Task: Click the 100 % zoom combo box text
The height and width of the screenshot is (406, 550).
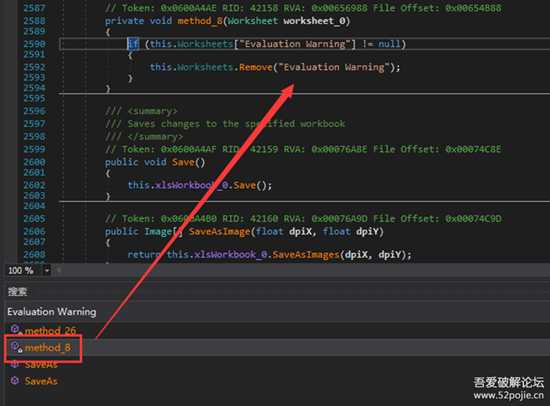Action: pyautogui.click(x=21, y=271)
